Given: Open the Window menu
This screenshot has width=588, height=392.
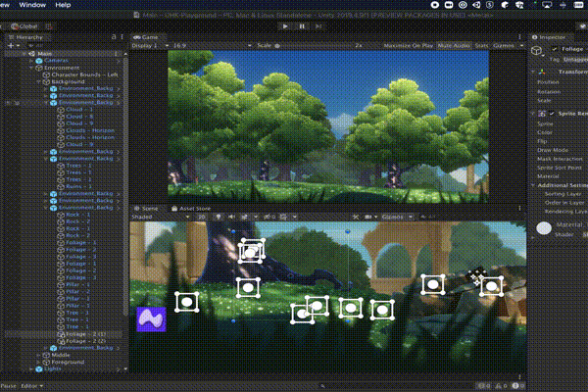Looking at the screenshot, I should tap(32, 5).
